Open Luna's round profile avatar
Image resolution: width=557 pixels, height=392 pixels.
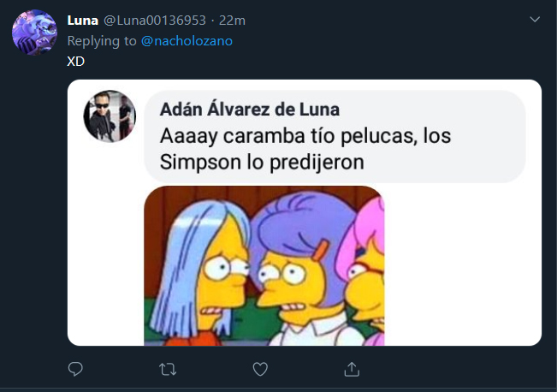point(34,33)
